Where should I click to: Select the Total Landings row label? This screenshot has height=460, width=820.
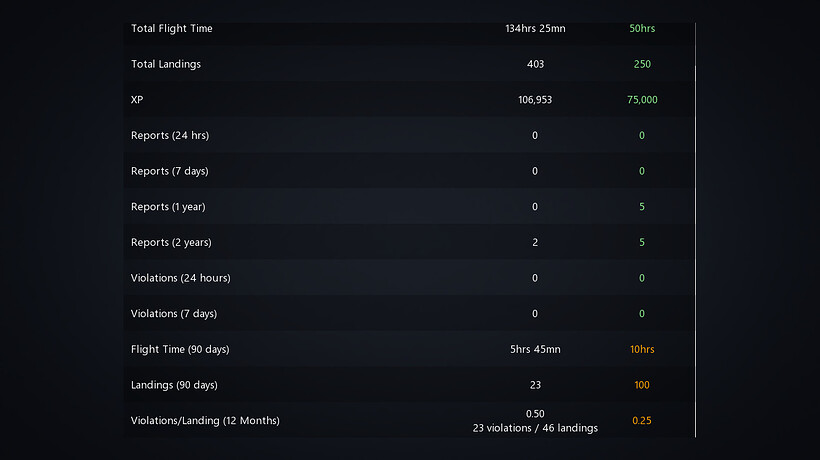(166, 64)
